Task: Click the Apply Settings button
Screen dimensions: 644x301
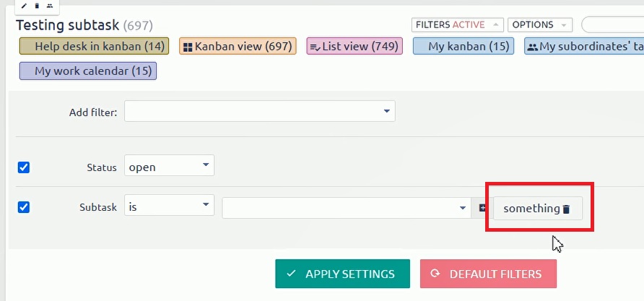Action: pos(342,274)
